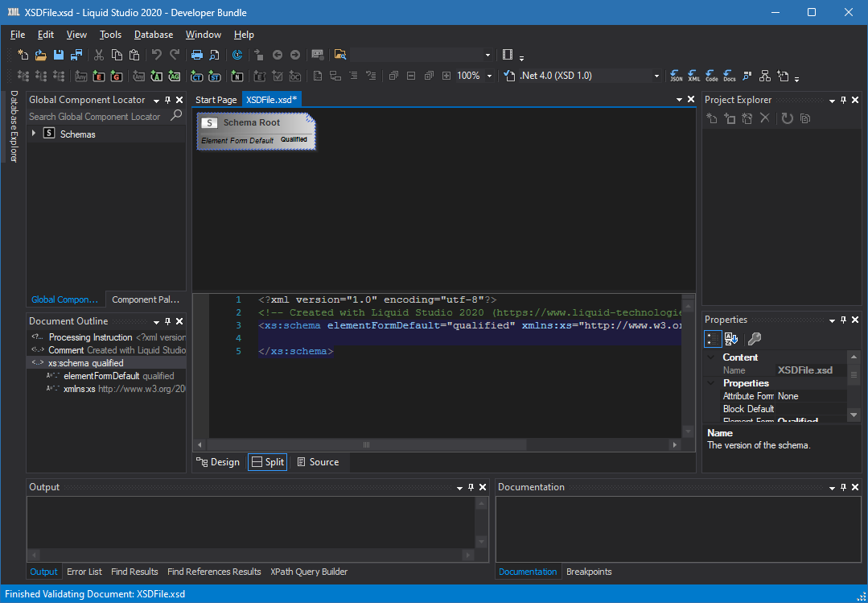868x603 pixels.
Task: Open Print Preview
Action: coord(214,55)
